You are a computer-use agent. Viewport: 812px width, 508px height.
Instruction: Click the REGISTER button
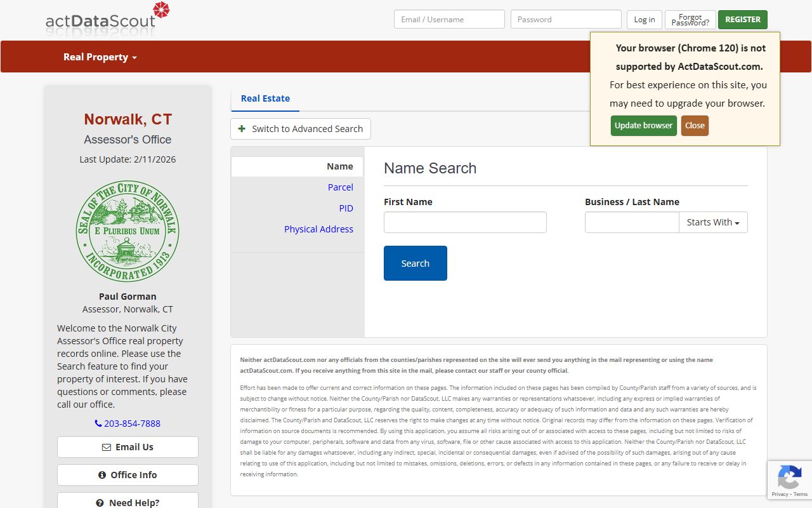point(743,20)
